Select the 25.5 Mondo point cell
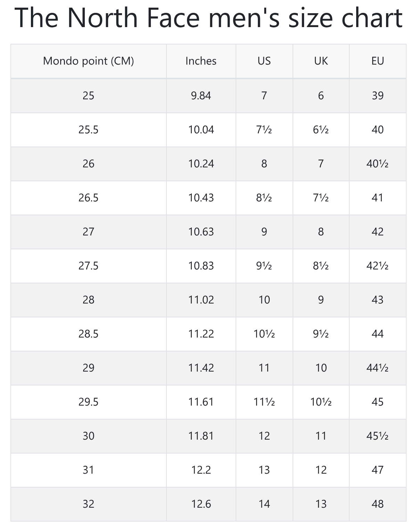417x532 pixels. coord(88,130)
